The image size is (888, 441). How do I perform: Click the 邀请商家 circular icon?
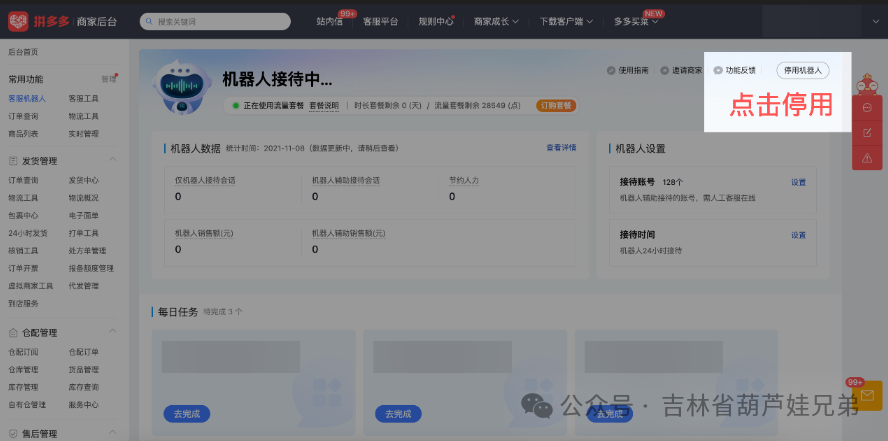tap(664, 71)
